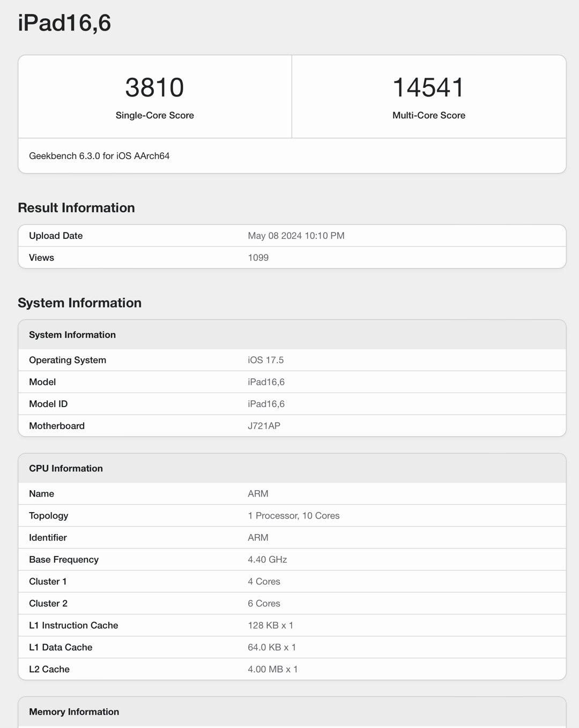
Task: Click the Identifier label
Action: pyautogui.click(x=48, y=538)
